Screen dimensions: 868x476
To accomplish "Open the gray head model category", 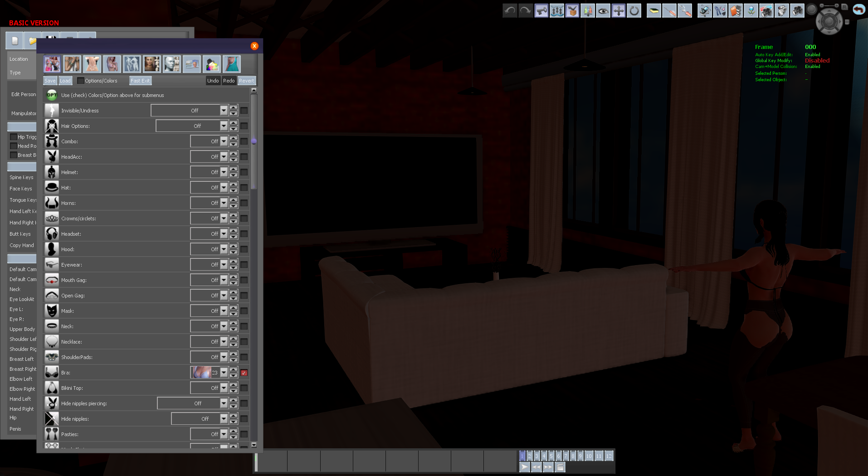I will pyautogui.click(x=172, y=64).
